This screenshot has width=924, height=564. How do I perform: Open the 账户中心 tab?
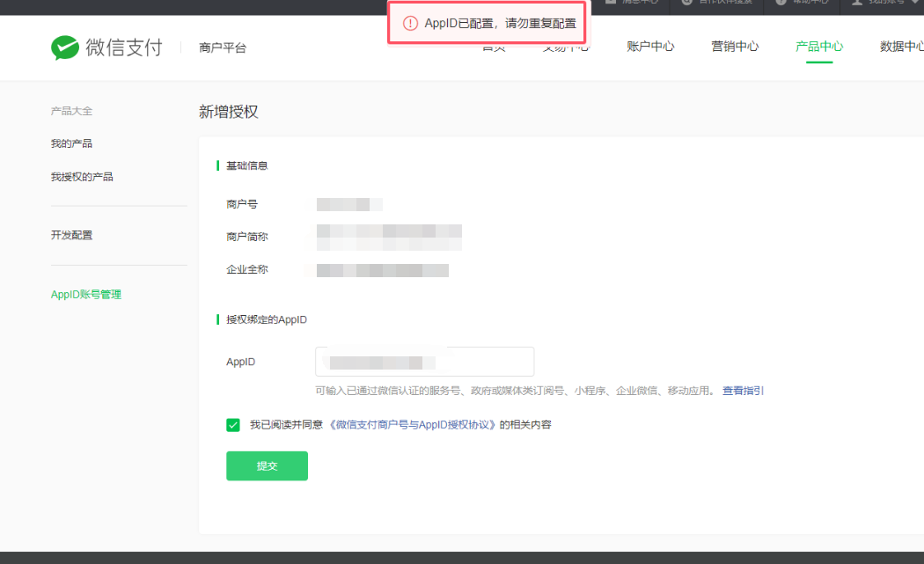click(x=650, y=47)
